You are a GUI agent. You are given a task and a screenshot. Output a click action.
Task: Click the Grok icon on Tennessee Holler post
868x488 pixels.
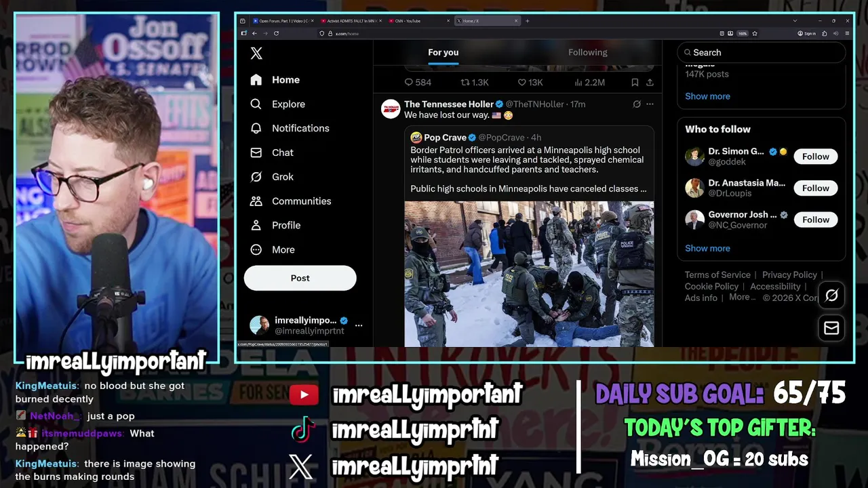click(x=636, y=104)
